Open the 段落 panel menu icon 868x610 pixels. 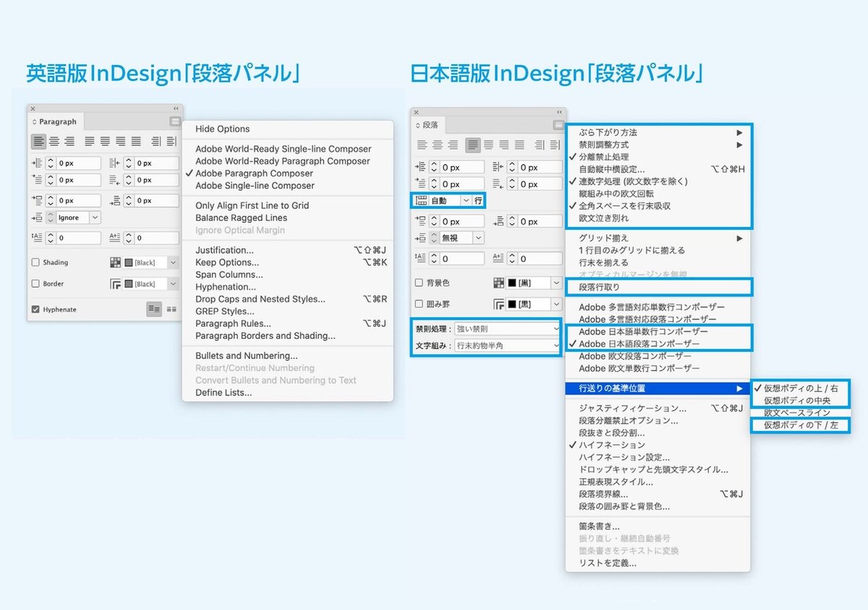coord(559,124)
